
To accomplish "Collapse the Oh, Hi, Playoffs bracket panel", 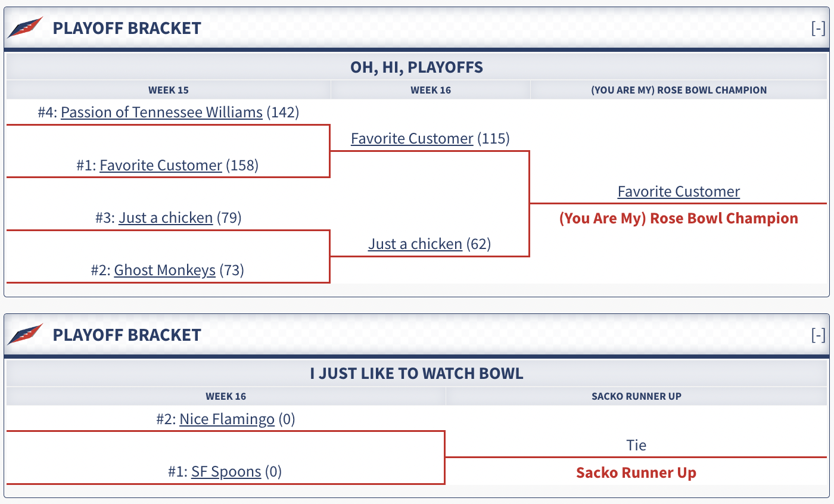I will click(819, 29).
